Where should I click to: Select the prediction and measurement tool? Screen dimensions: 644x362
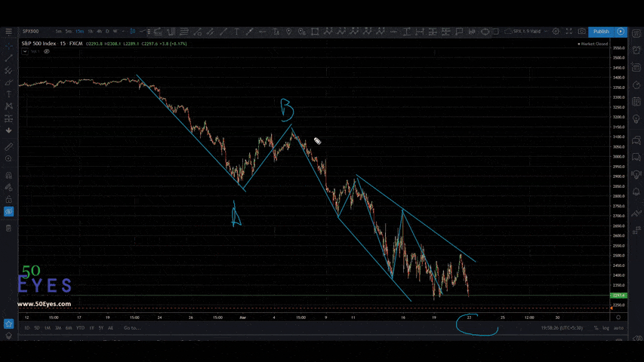(8, 118)
